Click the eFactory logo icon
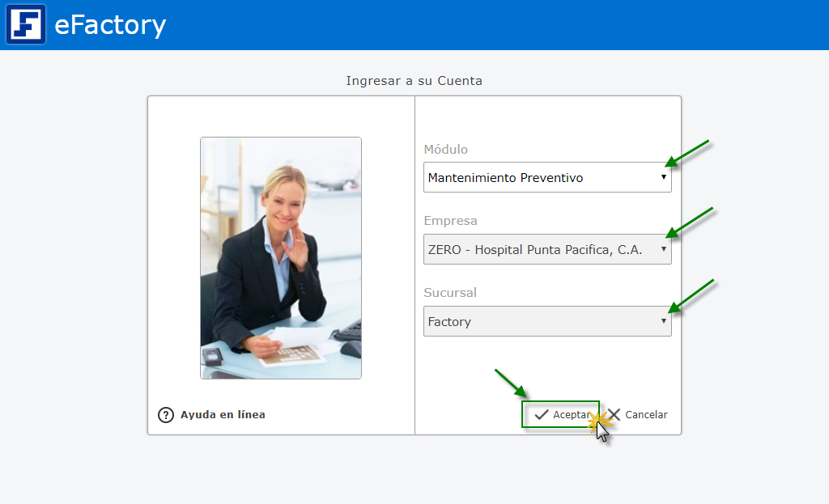The width and height of the screenshot is (829, 504). [26, 24]
